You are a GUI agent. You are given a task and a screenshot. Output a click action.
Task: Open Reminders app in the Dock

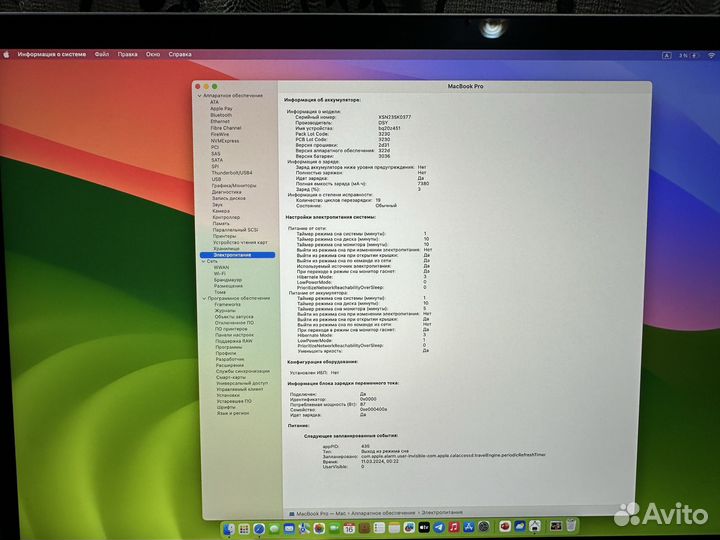pos(379,528)
